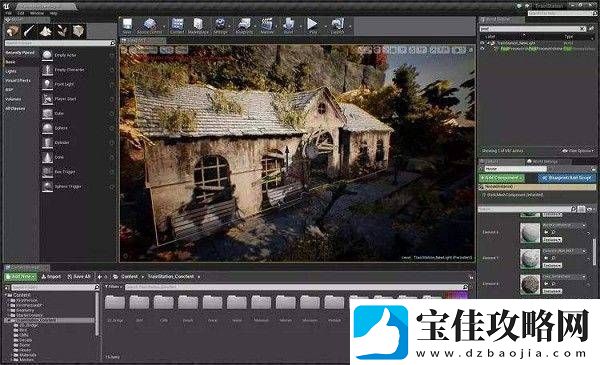Open the Filters dropdown in Content Browser

pos(113,287)
